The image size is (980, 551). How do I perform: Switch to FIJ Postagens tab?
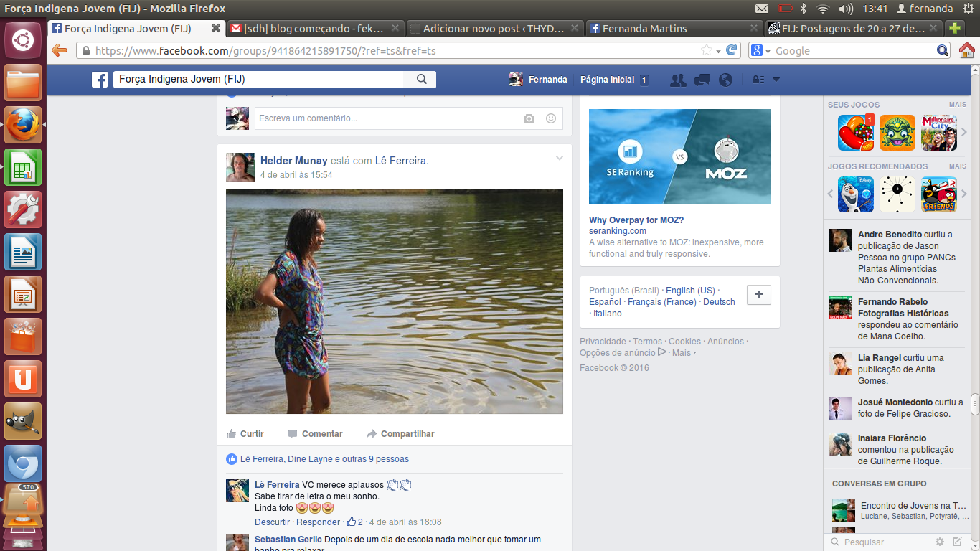(853, 29)
